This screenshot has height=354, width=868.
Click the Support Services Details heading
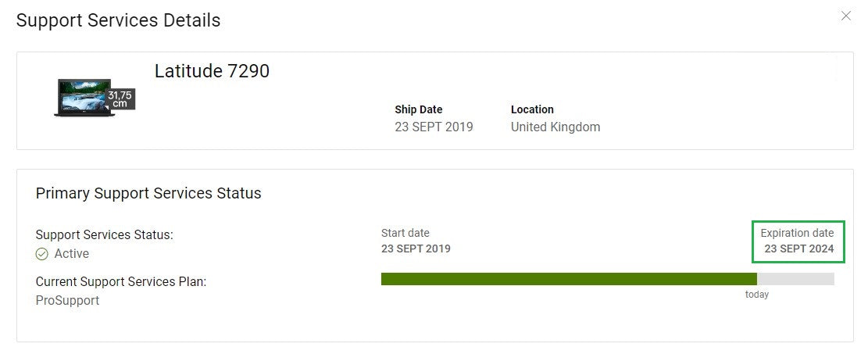119,20
